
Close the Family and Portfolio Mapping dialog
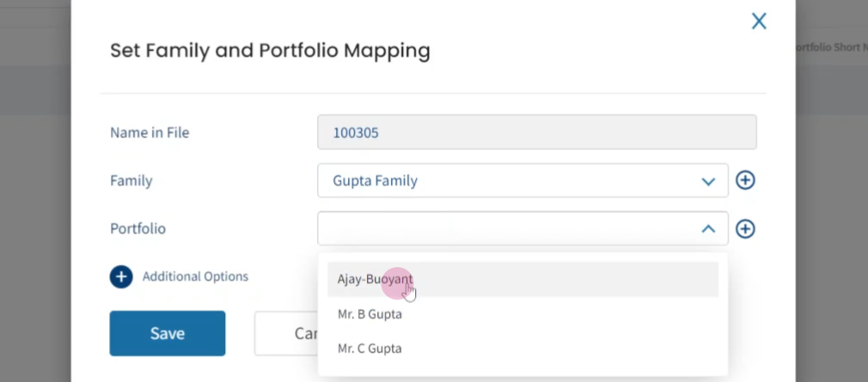tap(758, 21)
